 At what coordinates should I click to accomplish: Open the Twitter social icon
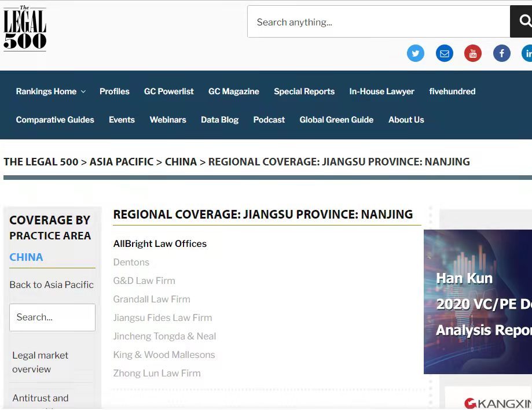(x=415, y=53)
